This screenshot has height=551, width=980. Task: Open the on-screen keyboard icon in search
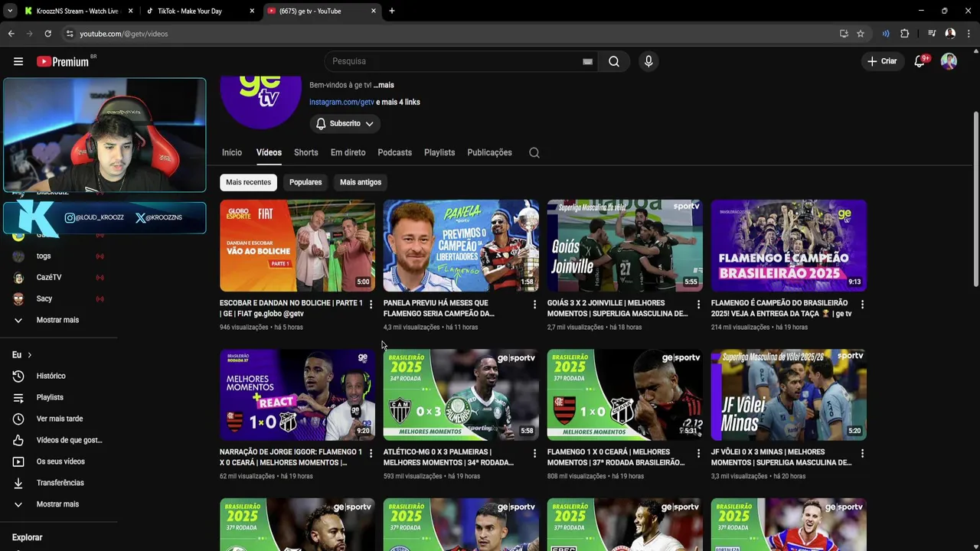tap(587, 61)
